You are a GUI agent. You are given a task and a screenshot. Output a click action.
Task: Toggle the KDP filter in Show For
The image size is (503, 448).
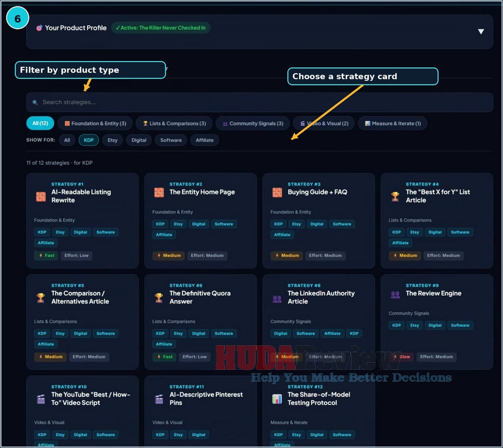[89, 140]
